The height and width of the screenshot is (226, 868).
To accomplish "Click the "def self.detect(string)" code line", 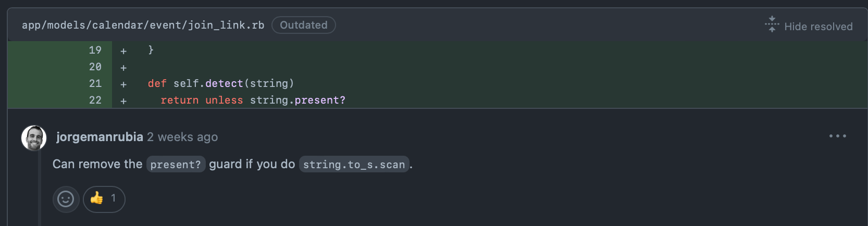I will click(221, 83).
